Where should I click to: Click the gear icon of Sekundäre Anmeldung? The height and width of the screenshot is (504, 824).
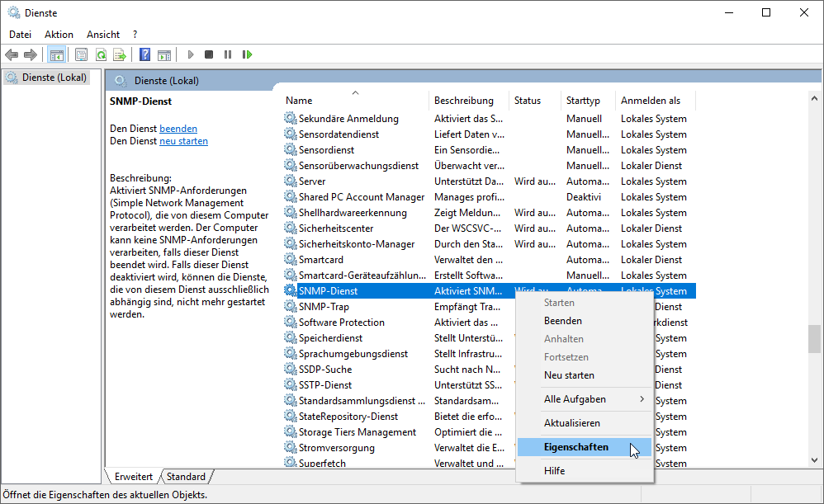click(x=290, y=118)
